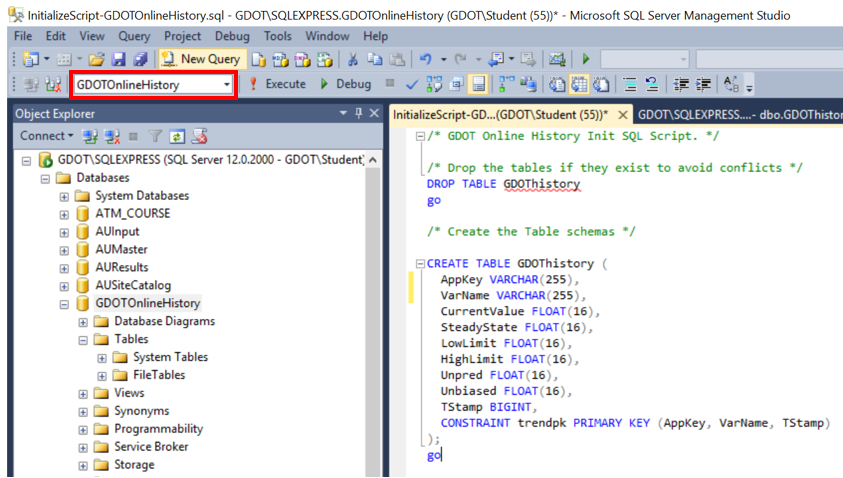Click the Activity Monitor icon
This screenshot has height=478, width=843.
click(x=557, y=59)
